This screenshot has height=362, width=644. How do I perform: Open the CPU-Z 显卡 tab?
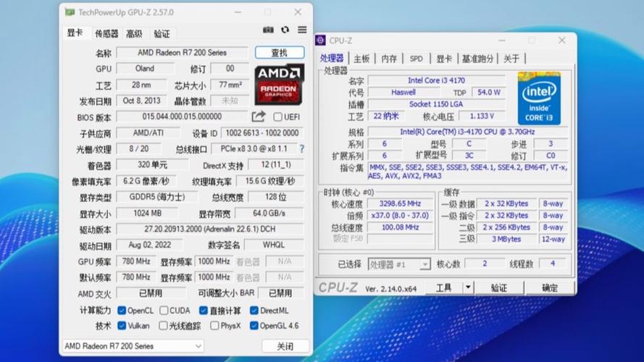444,59
